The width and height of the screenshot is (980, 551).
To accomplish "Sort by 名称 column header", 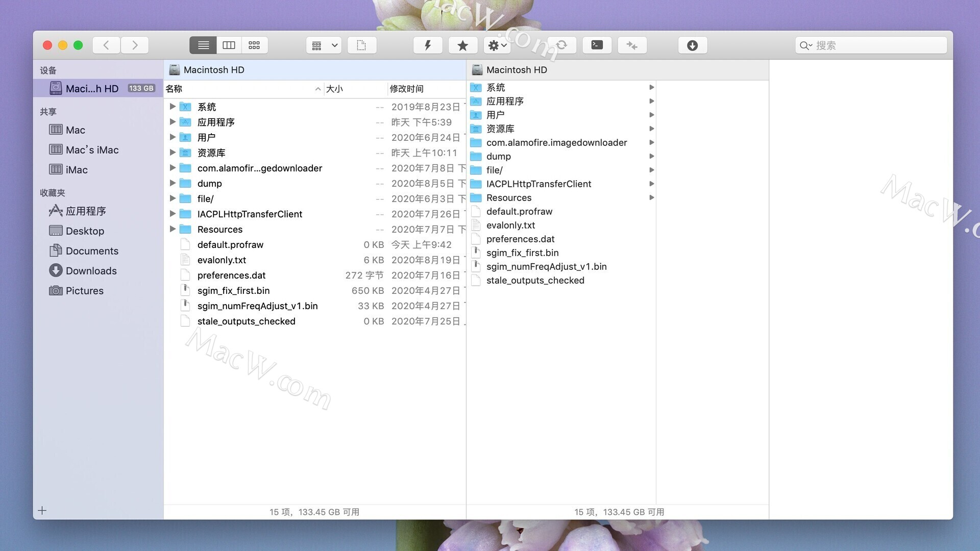I will 243,89.
